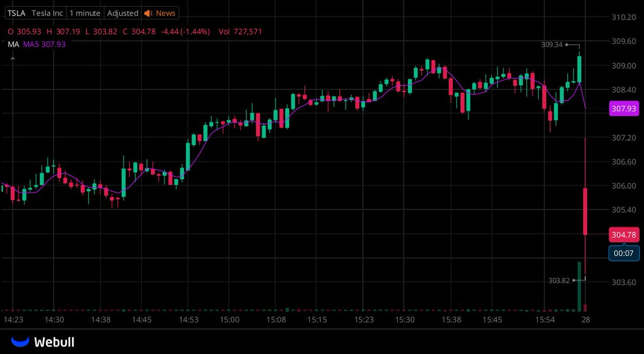Click the white MA indicator label

13,45
